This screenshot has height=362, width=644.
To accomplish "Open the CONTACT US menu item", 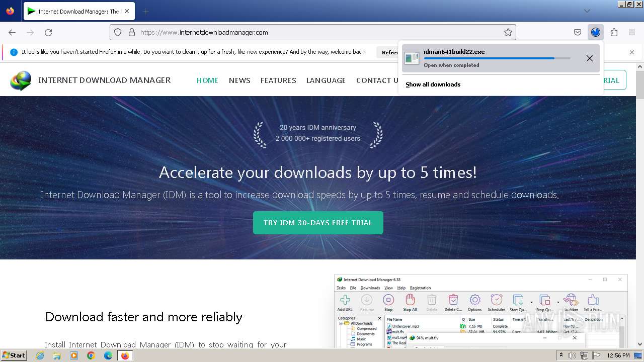I will 378,80.
